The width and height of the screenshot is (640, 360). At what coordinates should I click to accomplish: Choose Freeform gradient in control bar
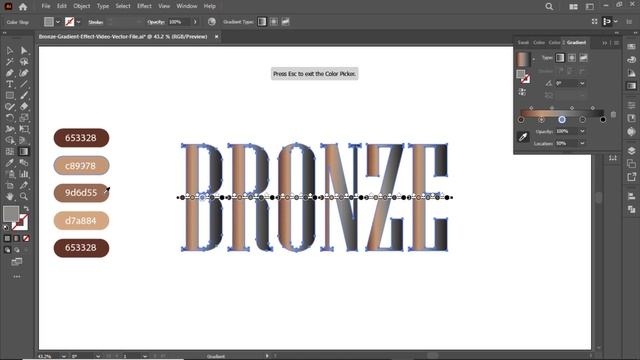click(285, 22)
